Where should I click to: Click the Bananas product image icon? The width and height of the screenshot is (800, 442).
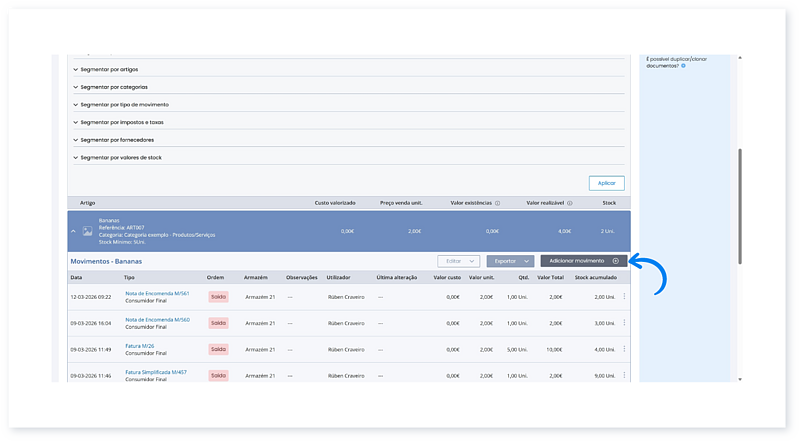pyautogui.click(x=88, y=231)
